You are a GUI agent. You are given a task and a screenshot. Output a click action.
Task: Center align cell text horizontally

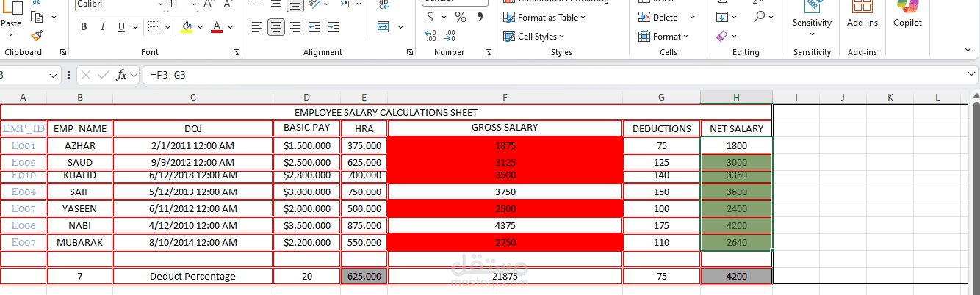[276, 27]
